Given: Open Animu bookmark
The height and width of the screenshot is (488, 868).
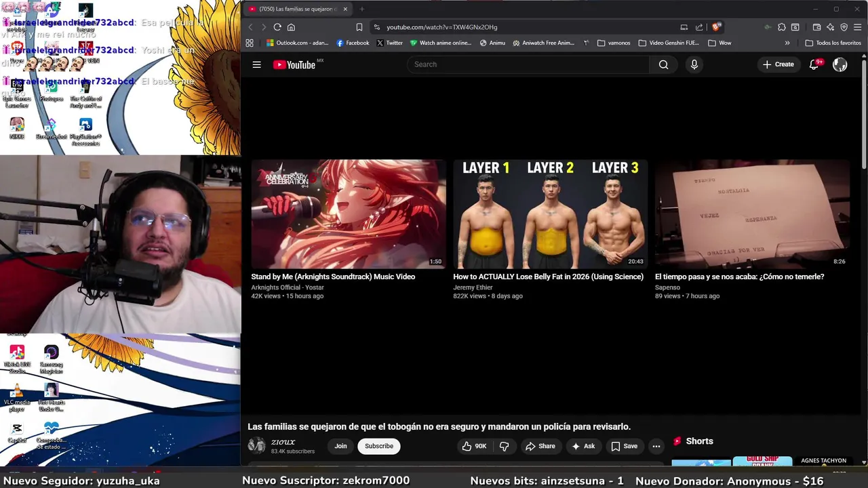Looking at the screenshot, I should 492,43.
